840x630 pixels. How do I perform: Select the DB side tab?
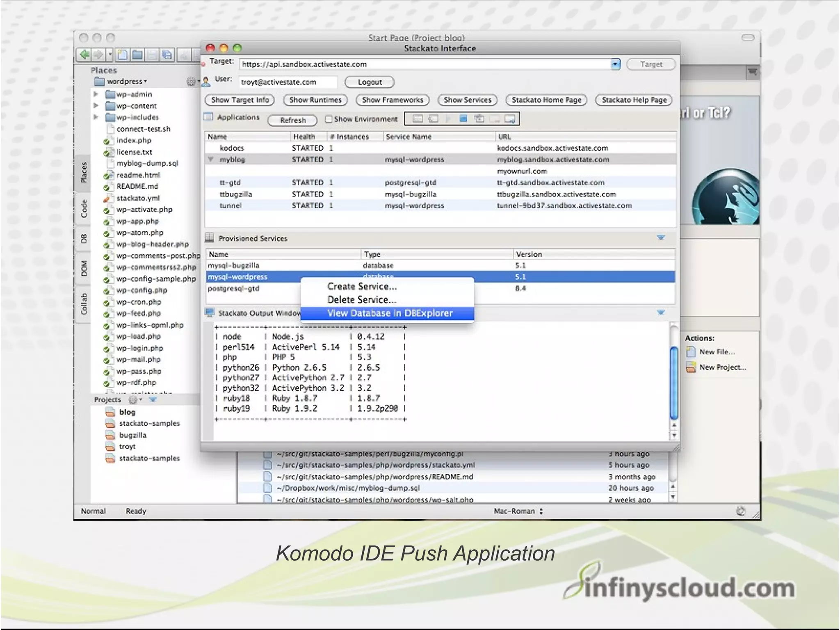tap(84, 238)
